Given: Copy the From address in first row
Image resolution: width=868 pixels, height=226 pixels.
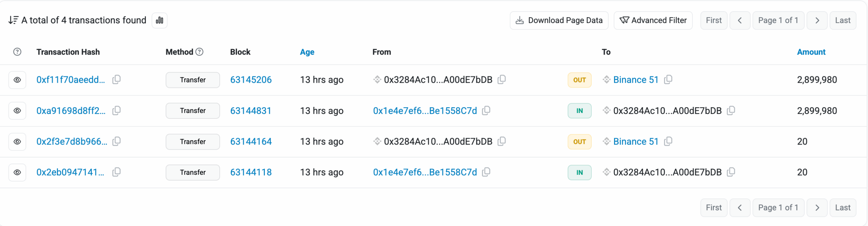Looking at the screenshot, I should (x=501, y=79).
